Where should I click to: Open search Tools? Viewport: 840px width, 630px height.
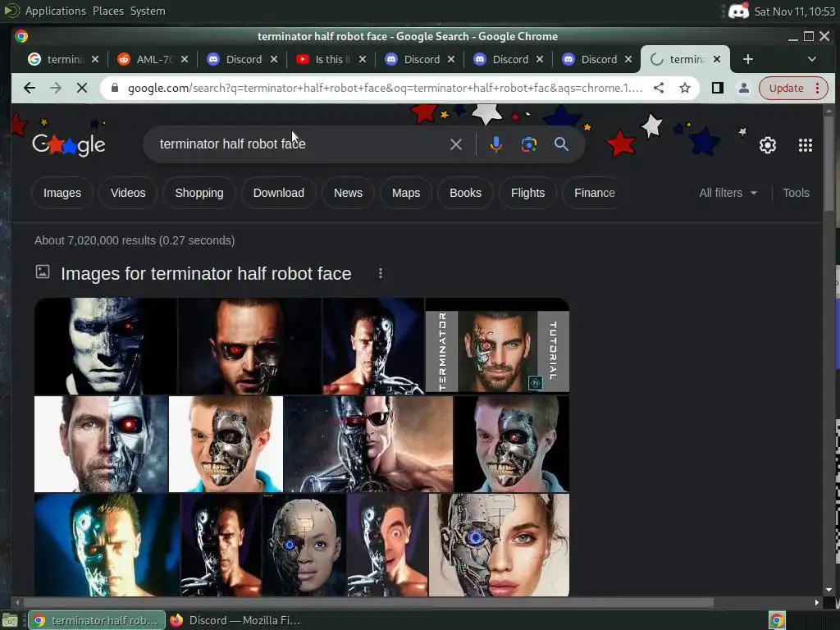click(796, 193)
